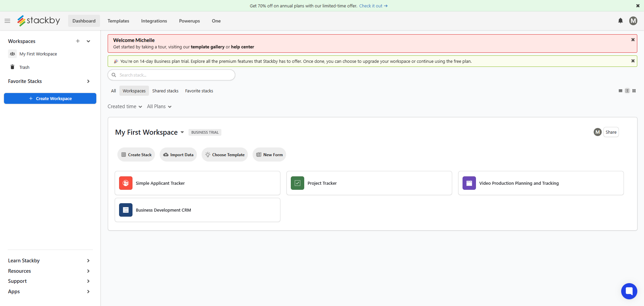Open the Integrations page

(x=154, y=21)
